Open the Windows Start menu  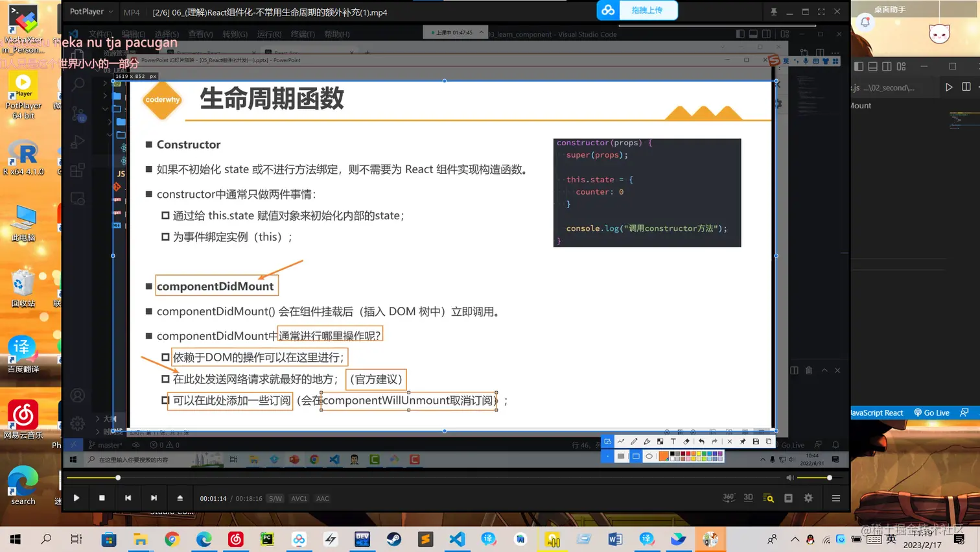(15, 539)
